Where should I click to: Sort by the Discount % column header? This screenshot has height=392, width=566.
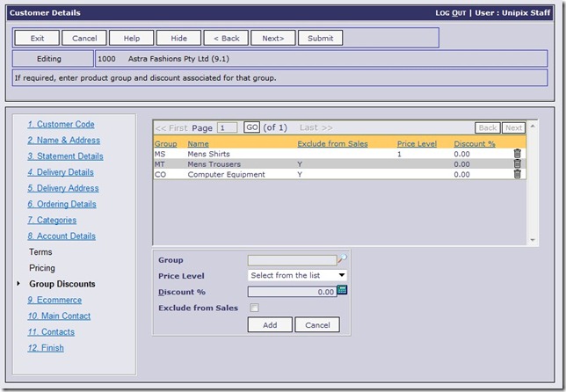[x=475, y=143]
